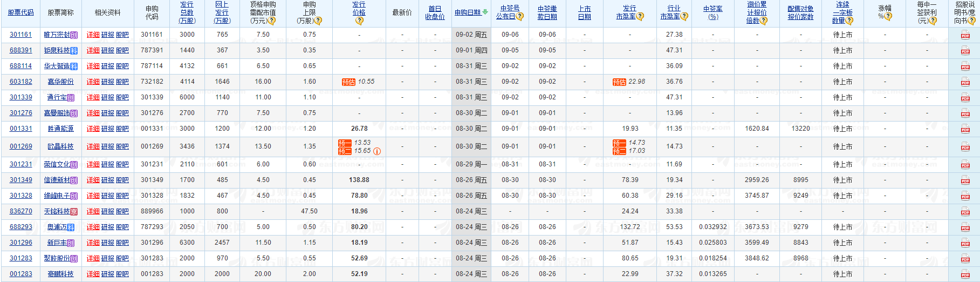Open stock name link 奥浦迈

(57, 227)
